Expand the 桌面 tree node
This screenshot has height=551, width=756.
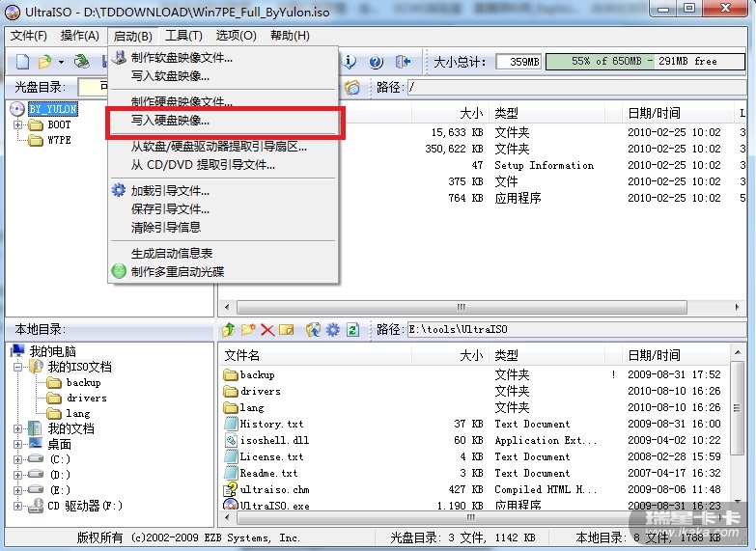click(17, 444)
